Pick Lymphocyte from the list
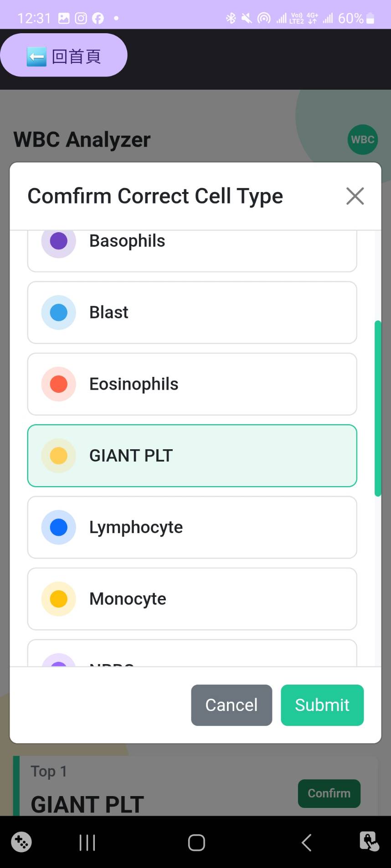This screenshot has width=391, height=868. point(192,527)
